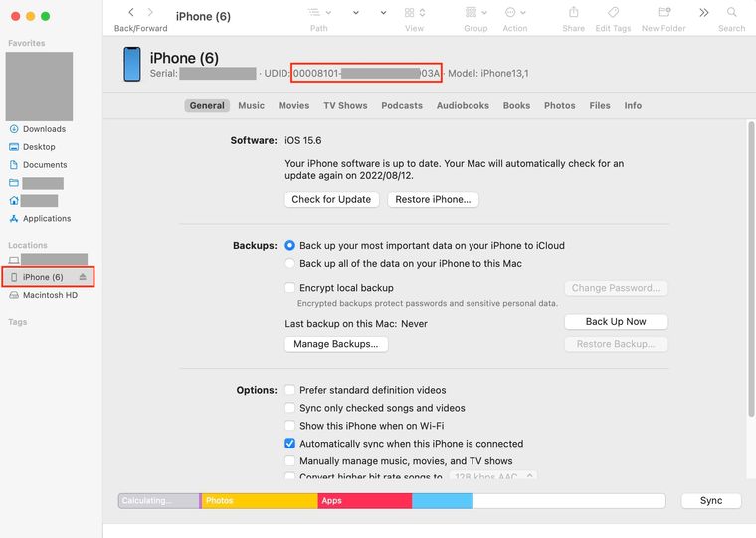Click Check for Update button

331,199
